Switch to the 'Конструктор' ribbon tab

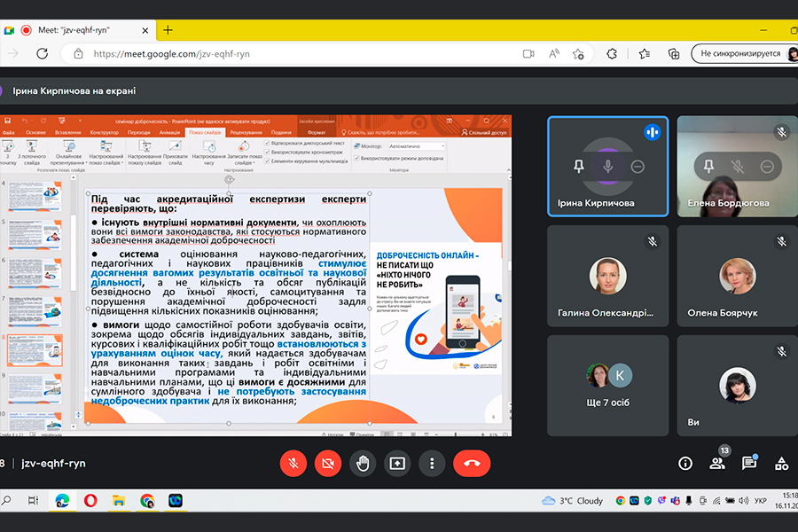point(105,132)
